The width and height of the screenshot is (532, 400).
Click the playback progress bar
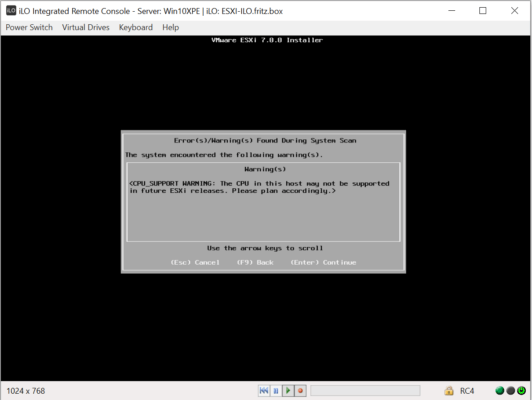(365, 391)
